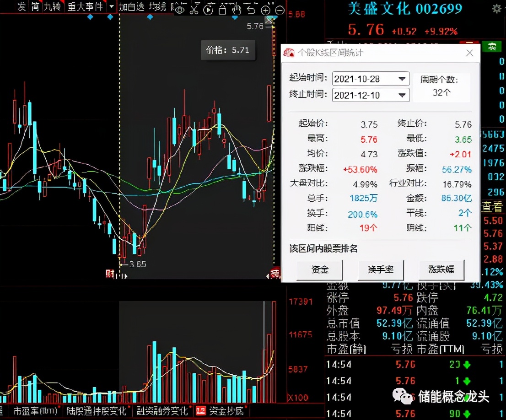Switch to the 陆股通持股变化 tab
506x420 pixels.
[x=96, y=410]
